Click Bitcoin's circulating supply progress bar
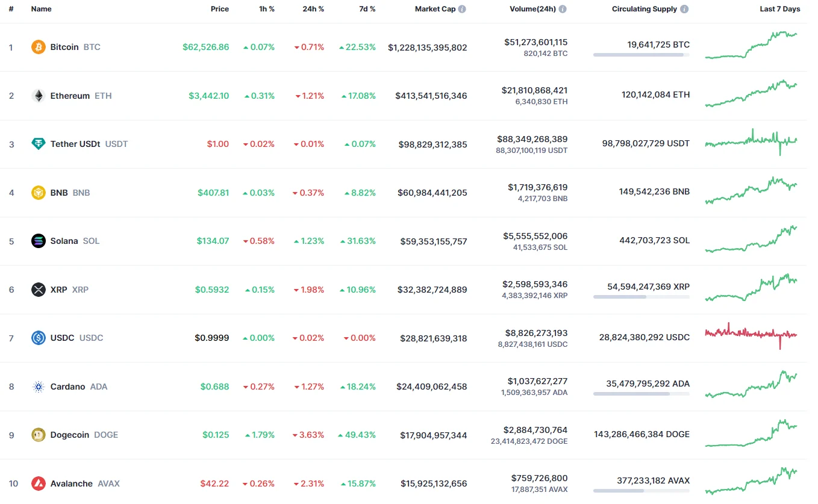 [x=641, y=55]
